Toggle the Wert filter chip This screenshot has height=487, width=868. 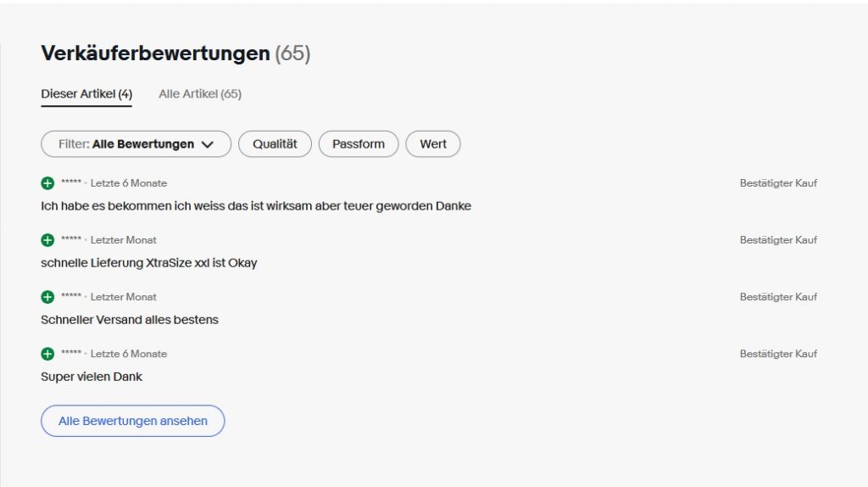click(x=433, y=144)
